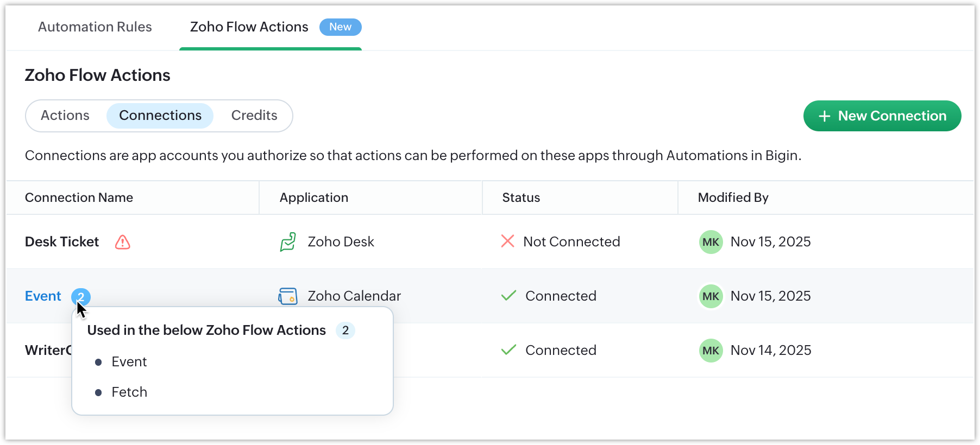980x445 pixels.
Task: Switch to the Actions segment
Action: (65, 116)
